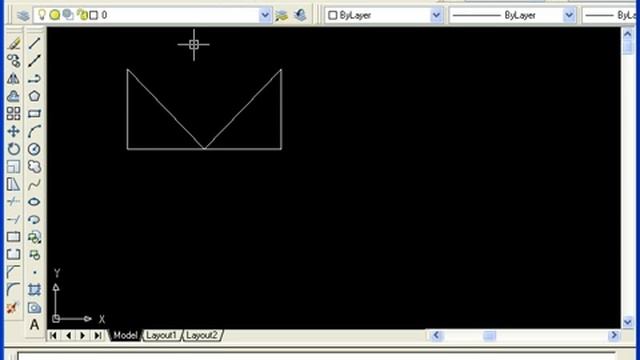The height and width of the screenshot is (360, 640).
Task: Click vertical scrollbar up arrow
Action: [x=628, y=34]
